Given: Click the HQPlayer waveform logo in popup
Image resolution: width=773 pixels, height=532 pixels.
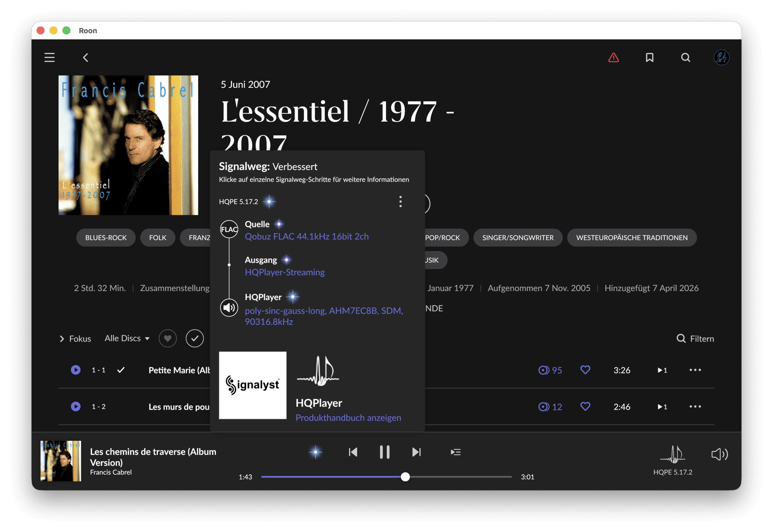Looking at the screenshot, I should (x=318, y=371).
